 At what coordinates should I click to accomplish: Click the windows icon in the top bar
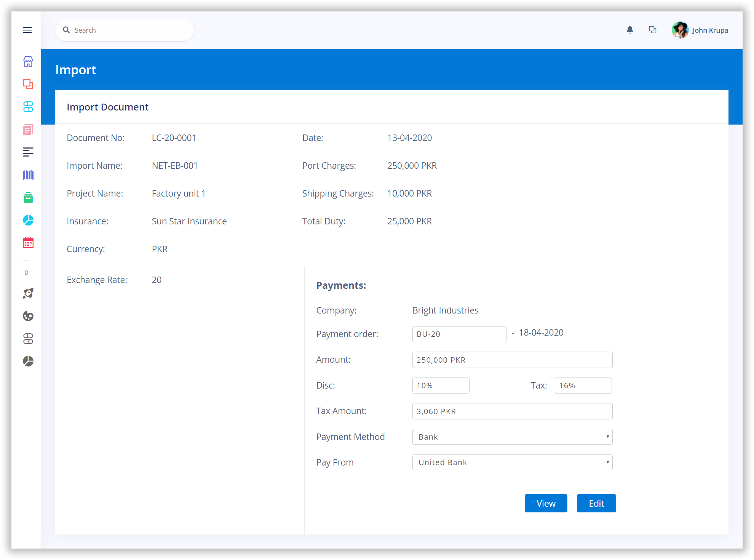[x=653, y=30]
